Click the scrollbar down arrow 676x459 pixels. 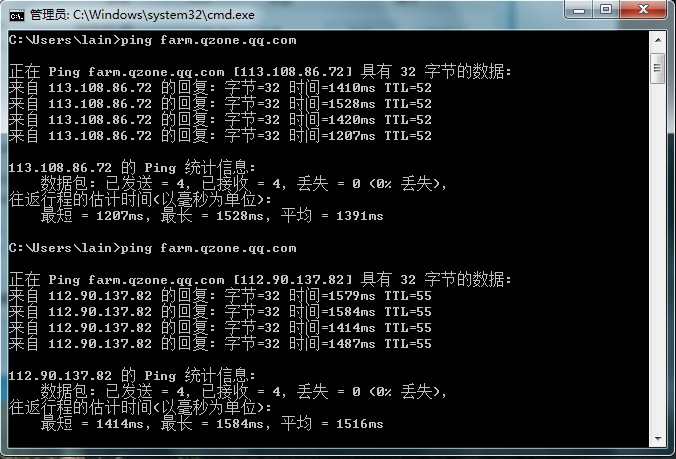pyautogui.click(x=657, y=437)
